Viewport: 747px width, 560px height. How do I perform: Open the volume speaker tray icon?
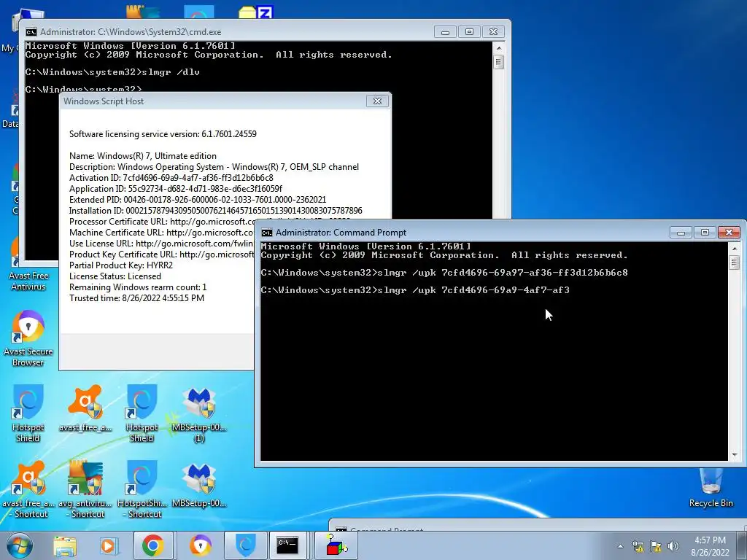[673, 546]
